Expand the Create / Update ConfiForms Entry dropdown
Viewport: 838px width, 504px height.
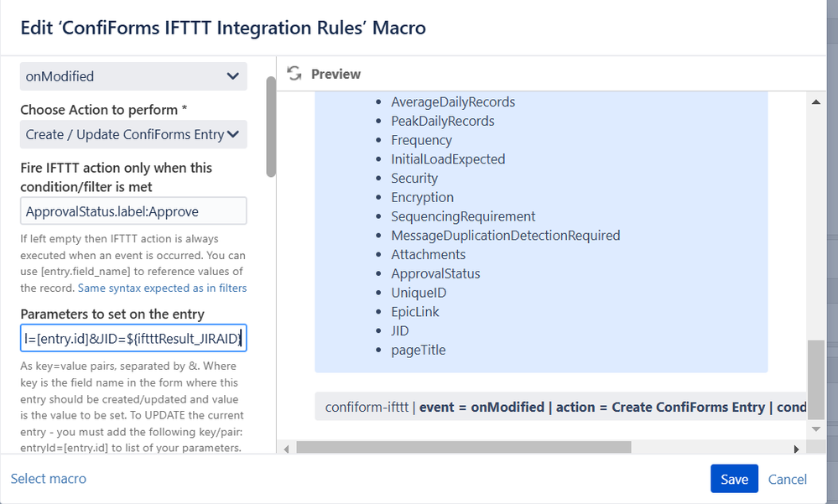(x=133, y=134)
